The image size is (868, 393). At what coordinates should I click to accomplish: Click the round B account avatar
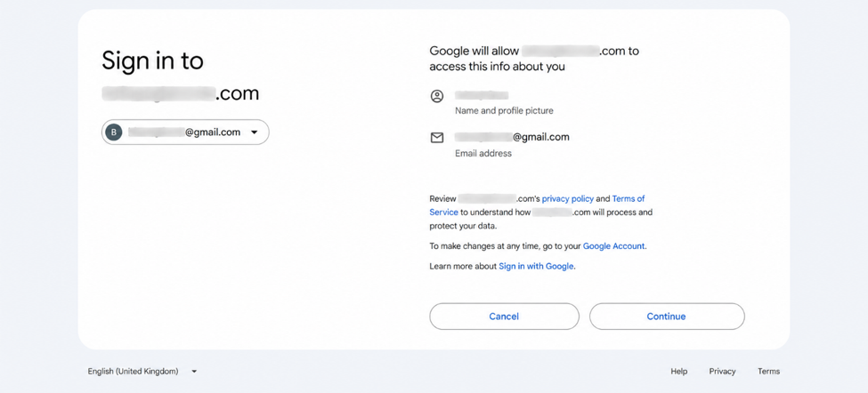click(x=113, y=132)
